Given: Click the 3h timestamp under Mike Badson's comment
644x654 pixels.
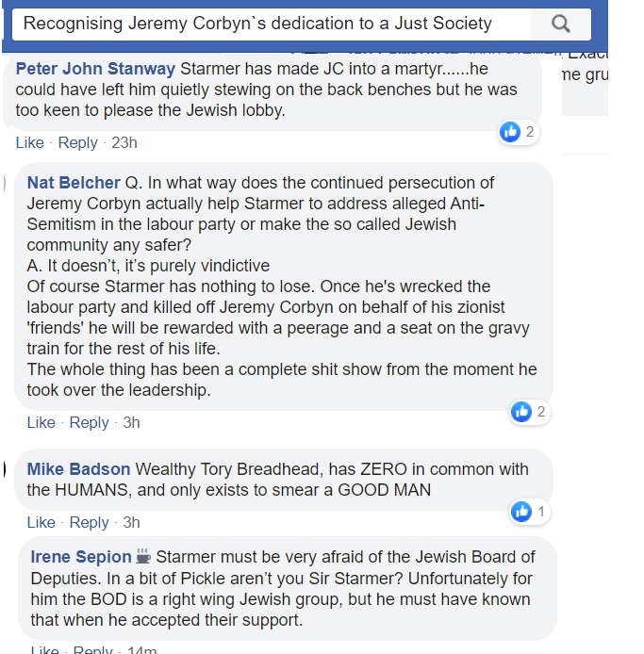Looking at the screenshot, I should 131,522.
